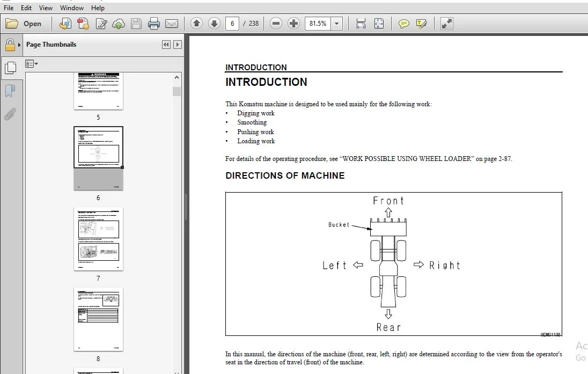588x374 pixels.
Task: Click the fit one full page icon
Action: (379, 24)
